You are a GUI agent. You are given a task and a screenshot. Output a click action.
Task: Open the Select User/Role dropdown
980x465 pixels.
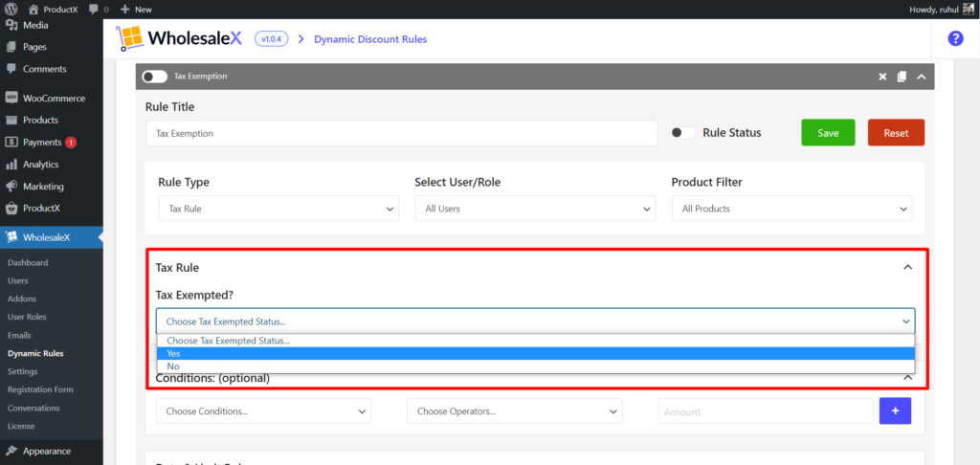tap(535, 209)
